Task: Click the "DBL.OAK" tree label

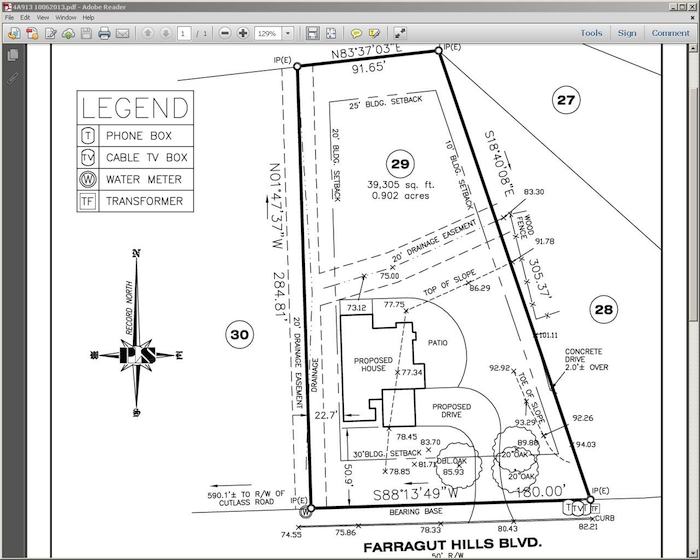Action: tap(451, 461)
